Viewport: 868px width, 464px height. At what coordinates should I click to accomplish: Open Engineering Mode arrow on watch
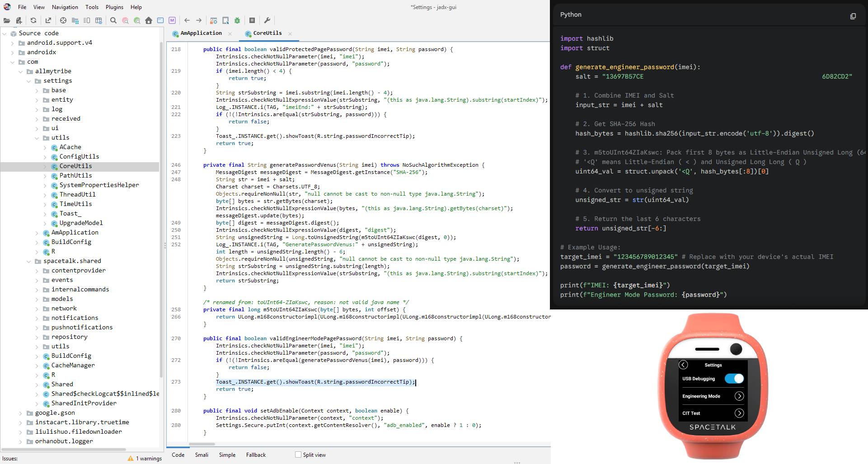(x=739, y=396)
